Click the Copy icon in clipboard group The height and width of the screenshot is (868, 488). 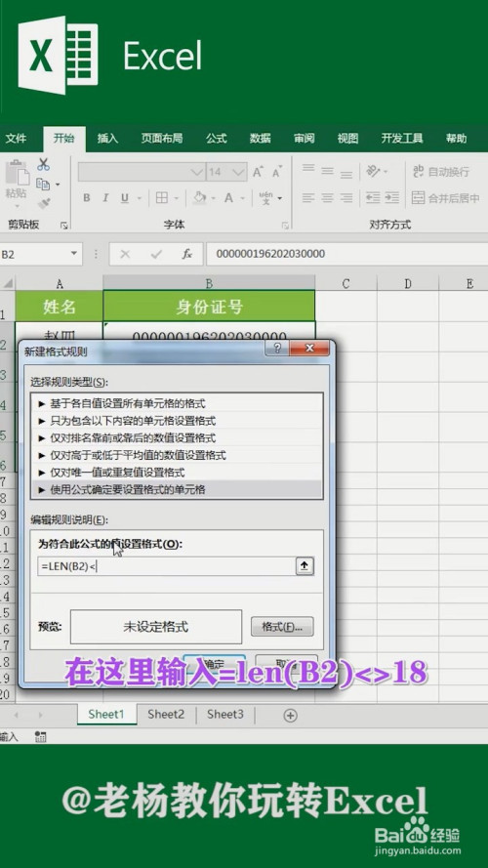coord(43,185)
